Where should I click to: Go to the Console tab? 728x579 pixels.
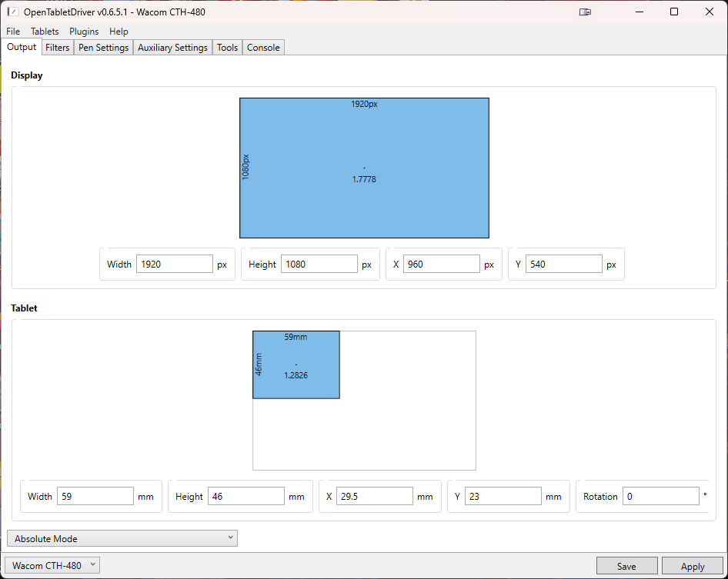click(263, 48)
